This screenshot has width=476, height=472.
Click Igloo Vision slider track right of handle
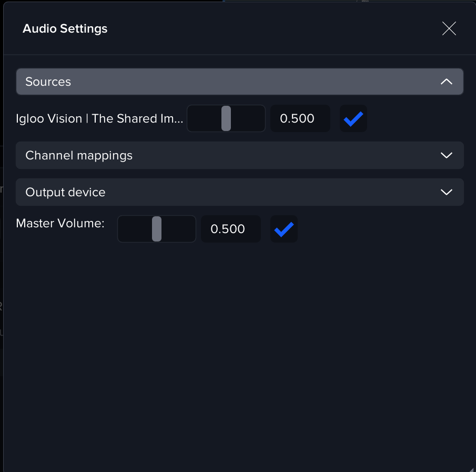(x=248, y=118)
